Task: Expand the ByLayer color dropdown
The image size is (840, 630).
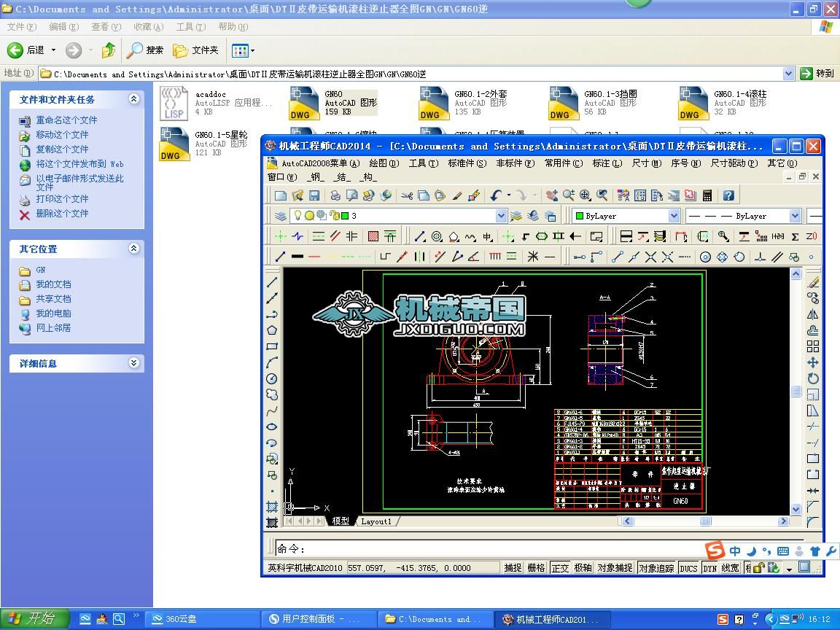Action: (x=674, y=216)
